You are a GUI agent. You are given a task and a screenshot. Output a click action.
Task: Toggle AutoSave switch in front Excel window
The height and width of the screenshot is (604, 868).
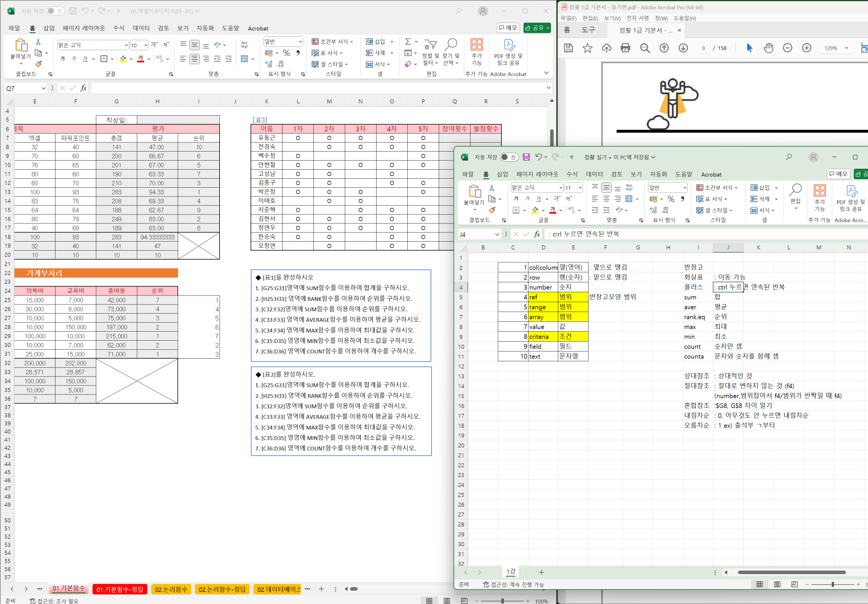(x=509, y=157)
